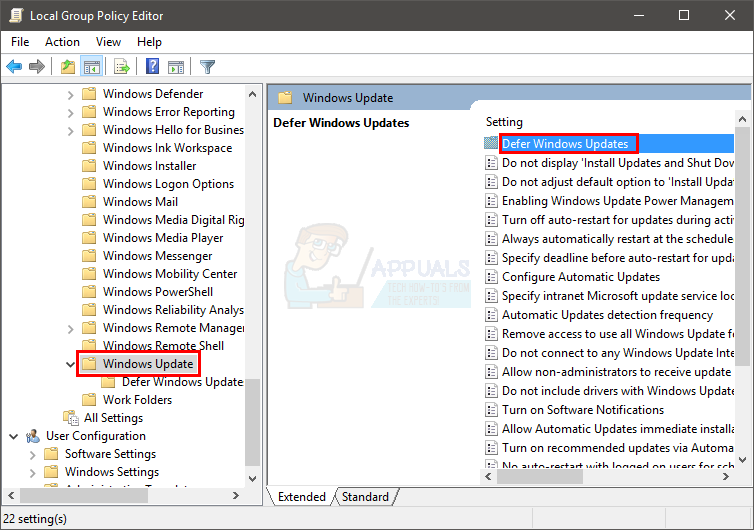754x530 pixels.
Task: Select Windows Remote Shell in tree
Action: [x=163, y=345]
